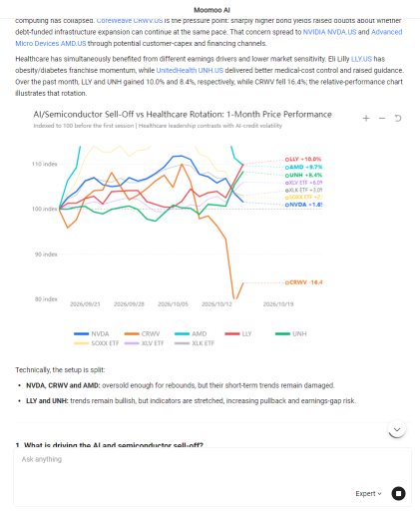This screenshot has height=514, width=420.
Task: Open the Expert mode dropdown
Action: 368,494
